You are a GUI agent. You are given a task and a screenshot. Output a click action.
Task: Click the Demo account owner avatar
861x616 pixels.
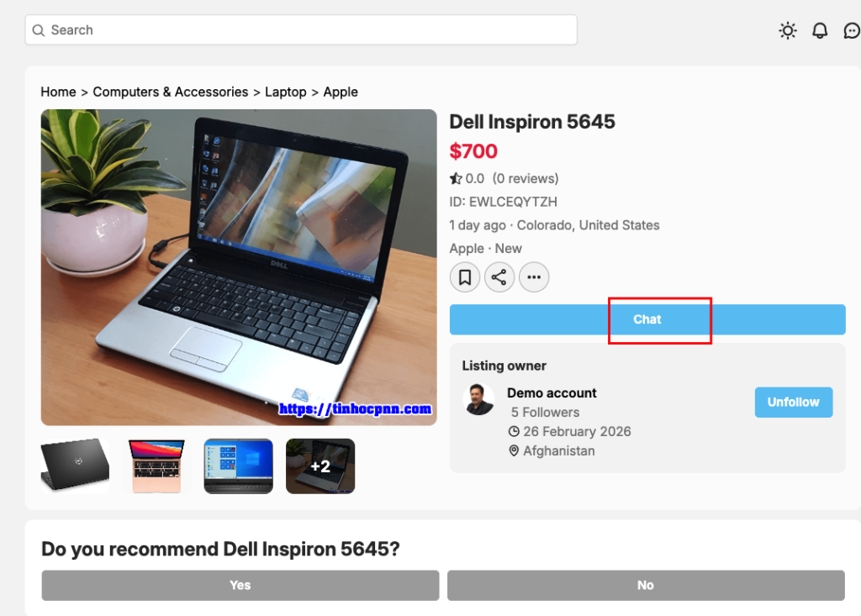point(479,400)
